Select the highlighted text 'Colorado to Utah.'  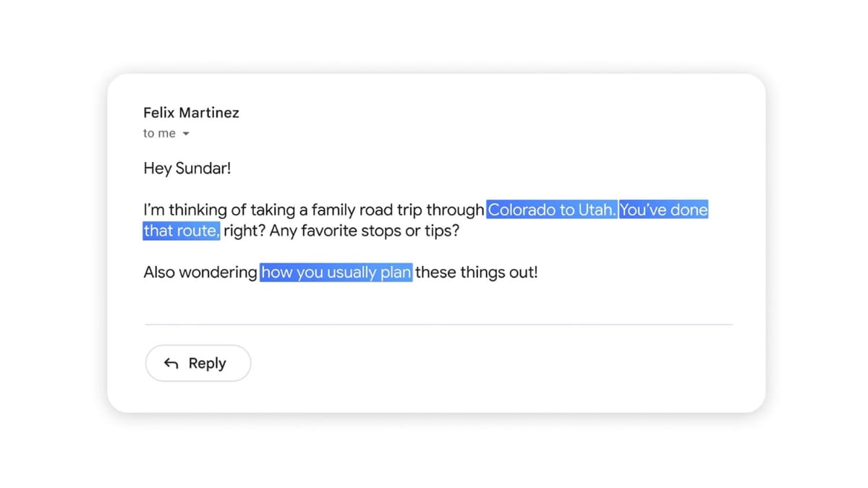(551, 210)
